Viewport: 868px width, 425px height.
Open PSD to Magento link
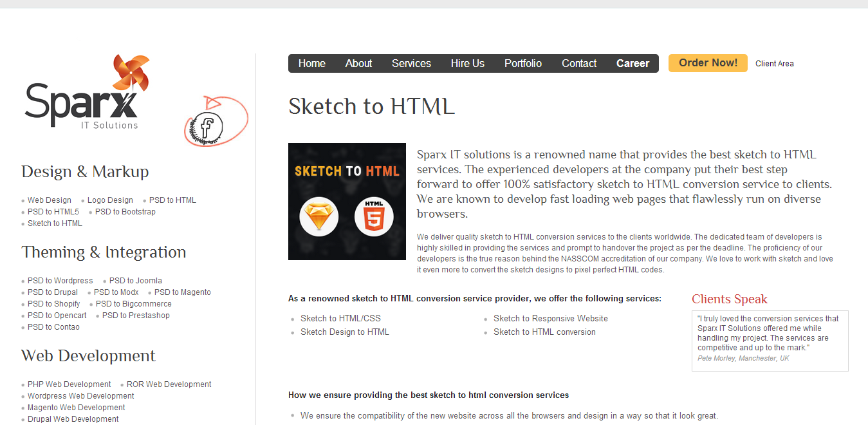183,292
